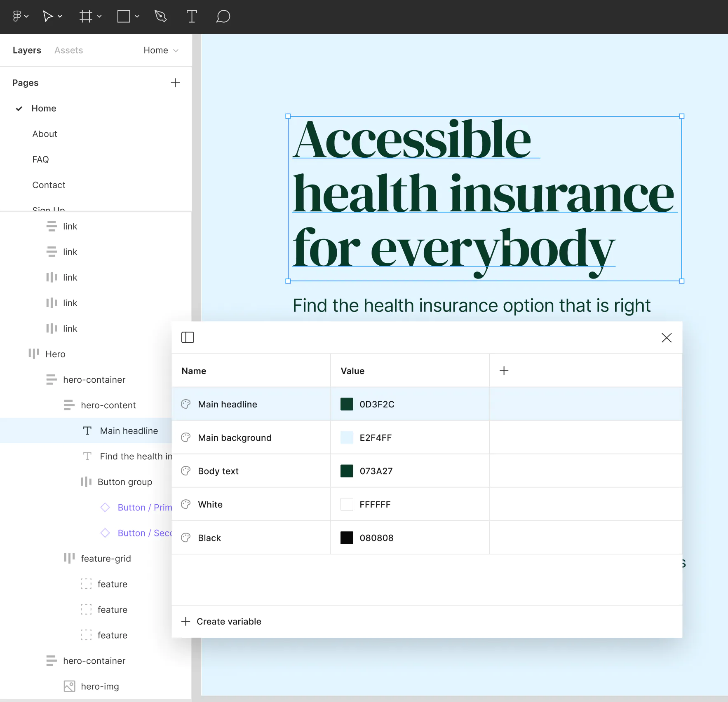
Task: Select the Rectangle shape tool
Action: [124, 16]
